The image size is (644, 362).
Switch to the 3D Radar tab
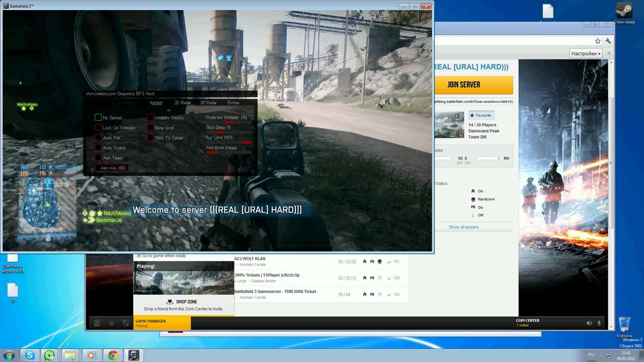click(208, 103)
